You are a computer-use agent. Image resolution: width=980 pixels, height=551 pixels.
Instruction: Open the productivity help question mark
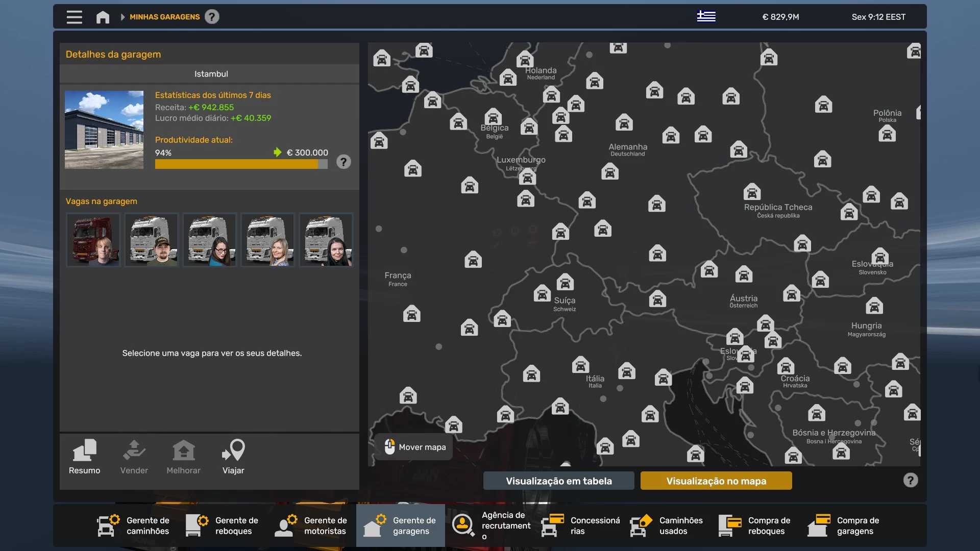pos(344,162)
